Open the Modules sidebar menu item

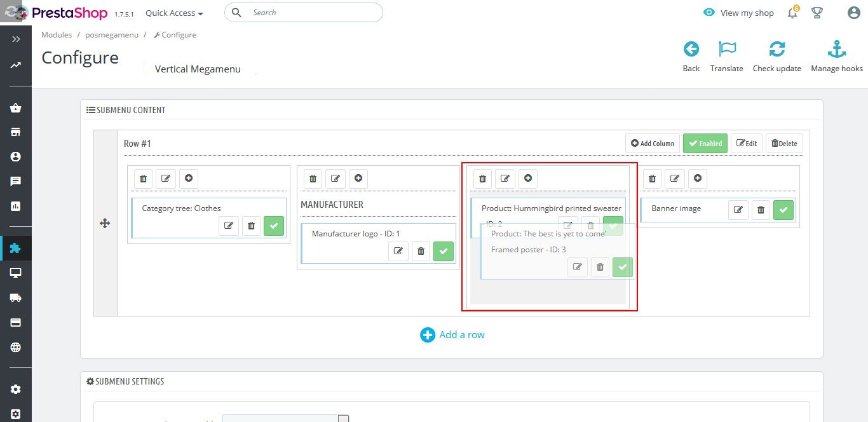[16, 248]
